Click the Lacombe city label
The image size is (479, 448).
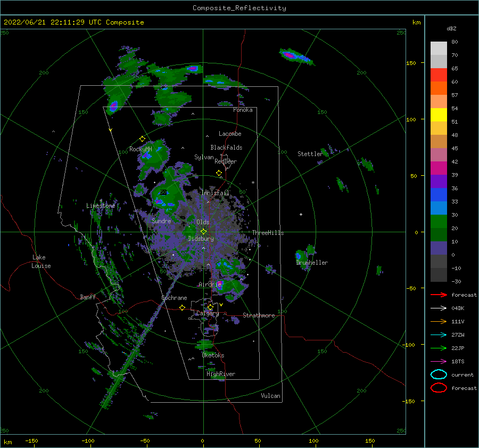tap(230, 134)
